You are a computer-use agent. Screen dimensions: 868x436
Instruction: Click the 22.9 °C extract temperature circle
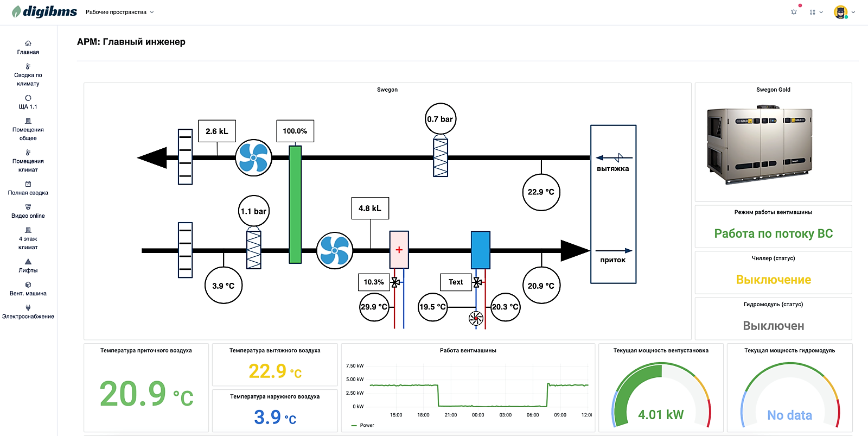[541, 192]
